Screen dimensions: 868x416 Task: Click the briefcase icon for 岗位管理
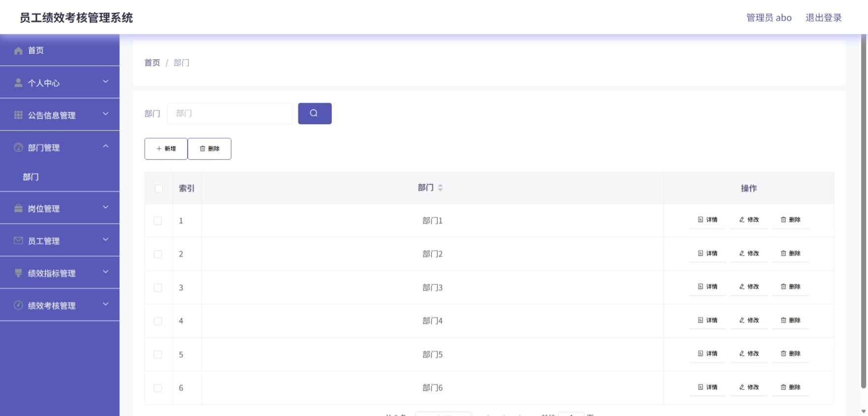click(18, 208)
